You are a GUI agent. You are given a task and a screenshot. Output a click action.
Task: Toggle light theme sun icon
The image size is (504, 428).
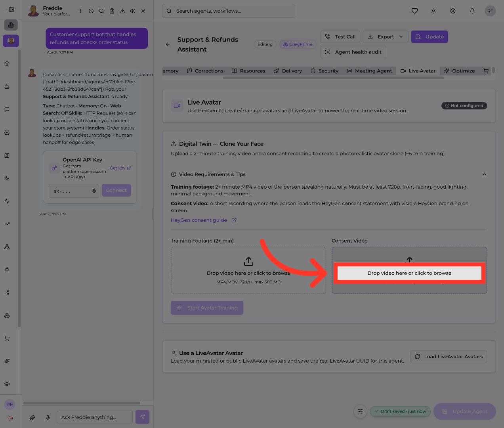433,11
